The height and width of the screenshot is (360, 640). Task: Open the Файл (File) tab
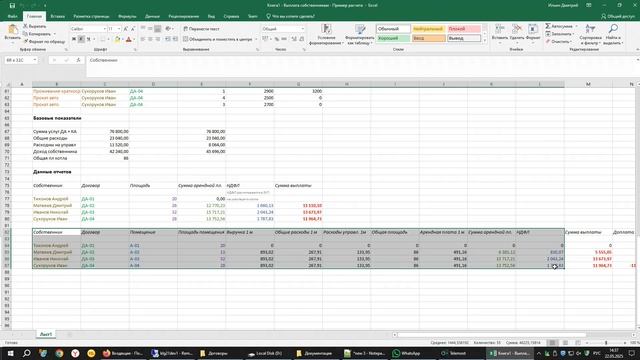pyautogui.click(x=12, y=16)
